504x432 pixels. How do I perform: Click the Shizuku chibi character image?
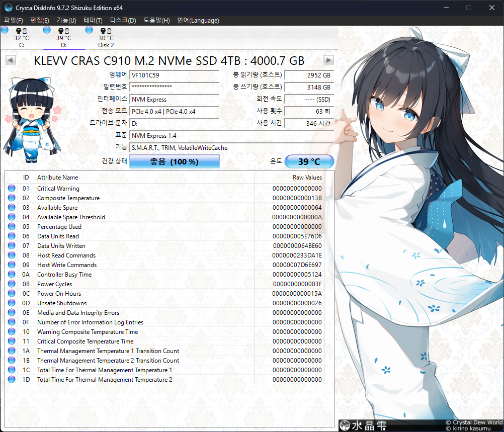(x=32, y=120)
